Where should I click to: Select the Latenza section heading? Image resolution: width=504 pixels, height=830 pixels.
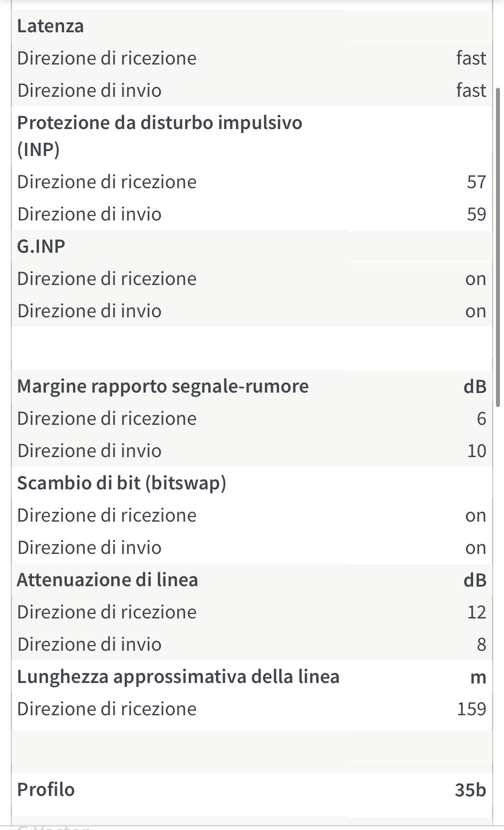point(50,26)
